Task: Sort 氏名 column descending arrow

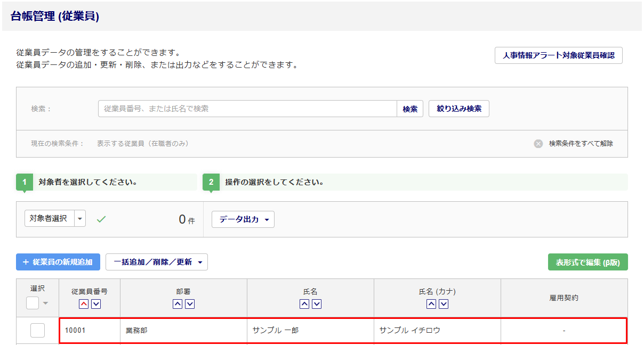Action: coord(317,304)
